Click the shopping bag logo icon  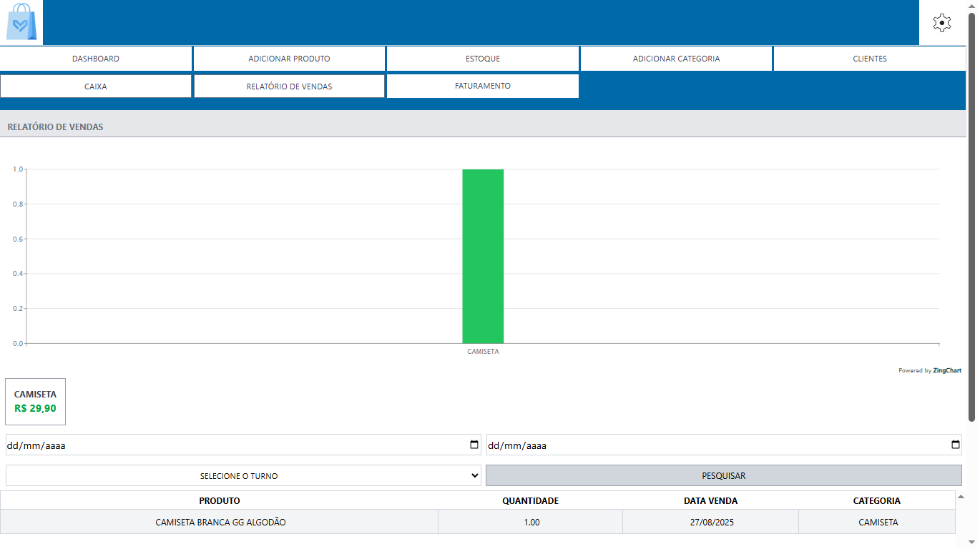[x=21, y=22]
